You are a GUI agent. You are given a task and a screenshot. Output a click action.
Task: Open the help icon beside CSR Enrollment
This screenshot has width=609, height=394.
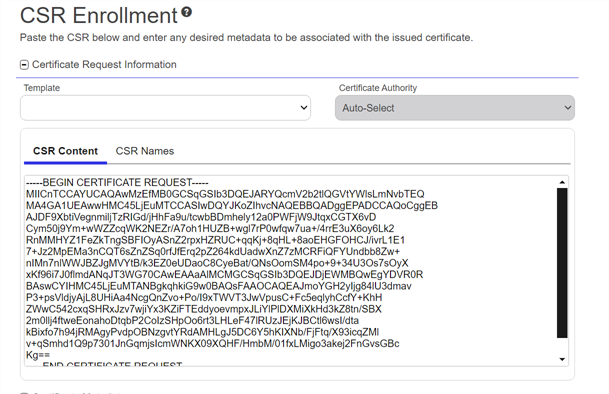186,12
